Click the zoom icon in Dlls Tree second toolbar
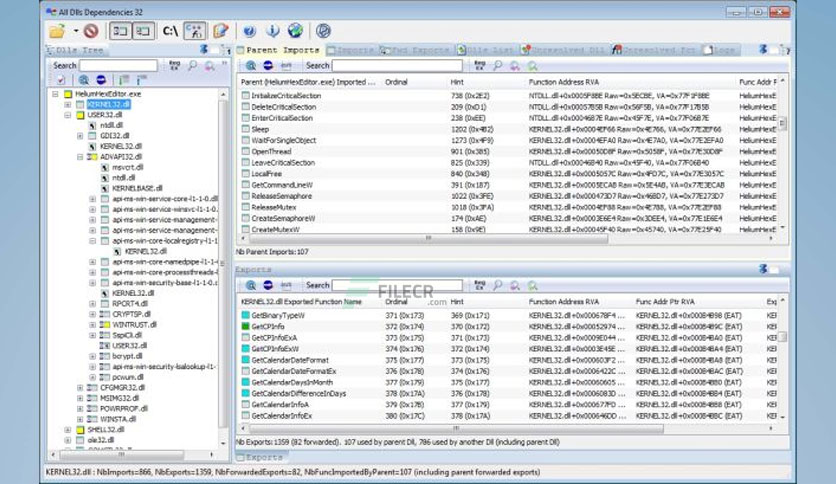The height and width of the screenshot is (484, 836). (x=84, y=80)
